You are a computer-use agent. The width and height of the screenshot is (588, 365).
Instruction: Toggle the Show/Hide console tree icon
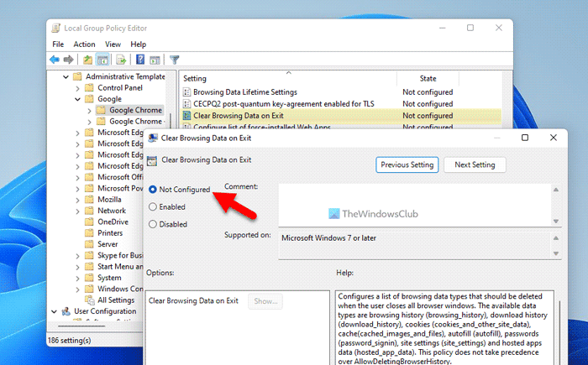pos(102,60)
